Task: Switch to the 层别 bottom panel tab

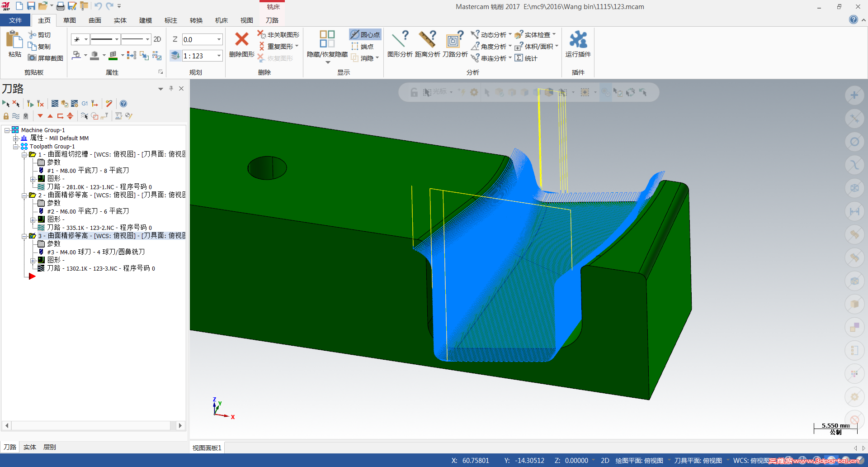Action: 50,447
